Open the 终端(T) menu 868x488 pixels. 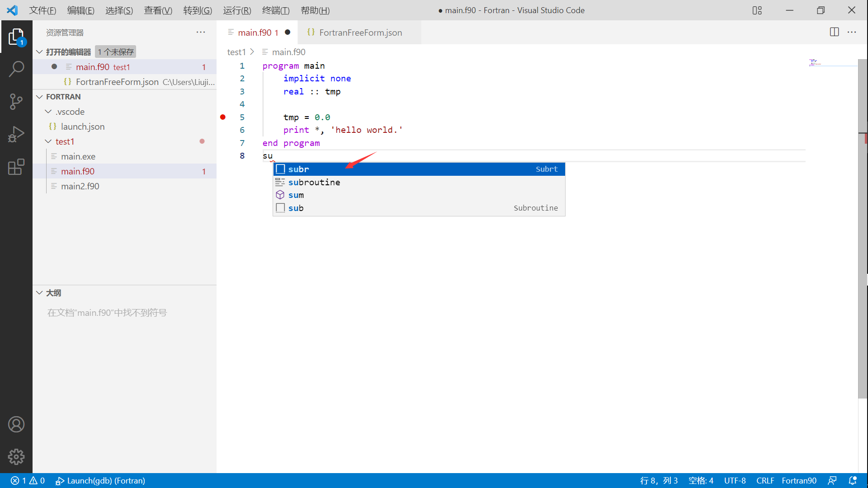click(x=275, y=10)
